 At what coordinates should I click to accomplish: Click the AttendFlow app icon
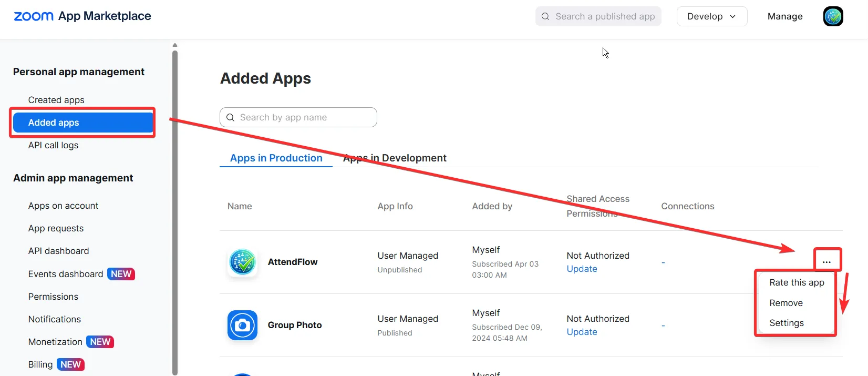(x=242, y=262)
